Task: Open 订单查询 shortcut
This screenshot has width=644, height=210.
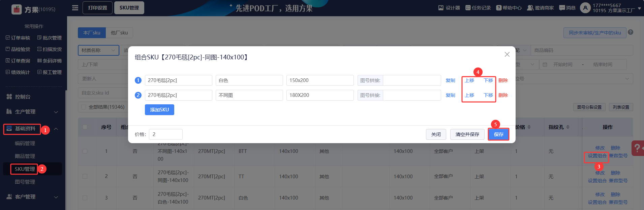Action: pyautogui.click(x=18, y=61)
